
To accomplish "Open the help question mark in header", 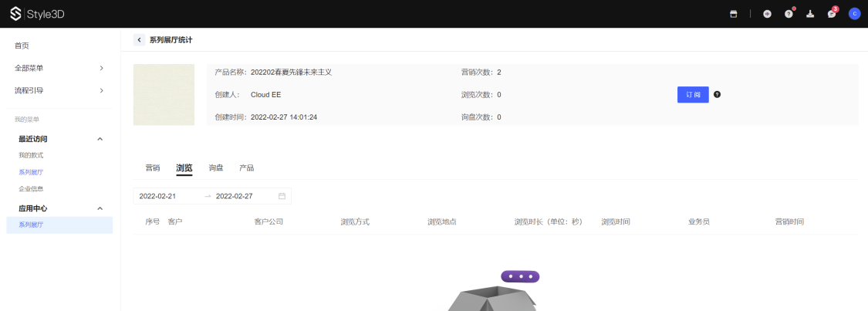I will pos(789,14).
